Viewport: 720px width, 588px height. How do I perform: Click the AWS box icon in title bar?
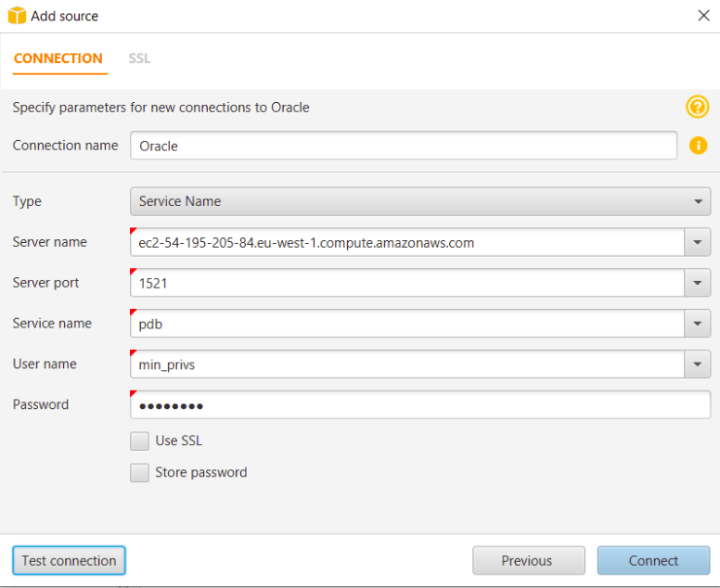pyautogui.click(x=17, y=16)
